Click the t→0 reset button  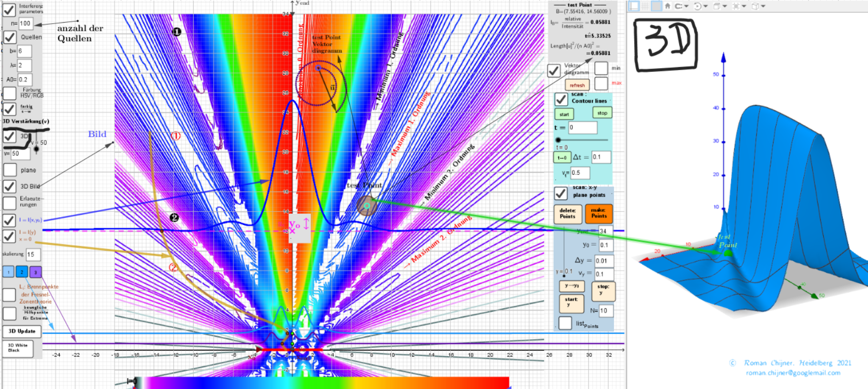click(562, 157)
